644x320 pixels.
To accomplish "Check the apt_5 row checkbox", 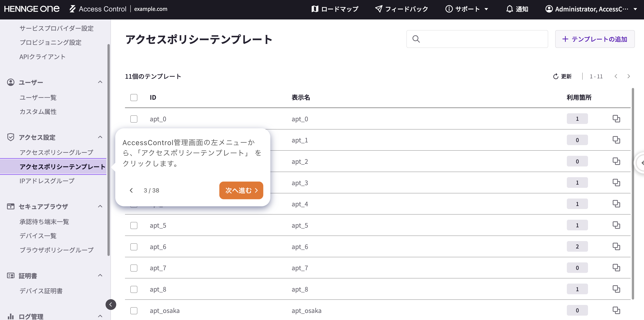I will point(134,225).
